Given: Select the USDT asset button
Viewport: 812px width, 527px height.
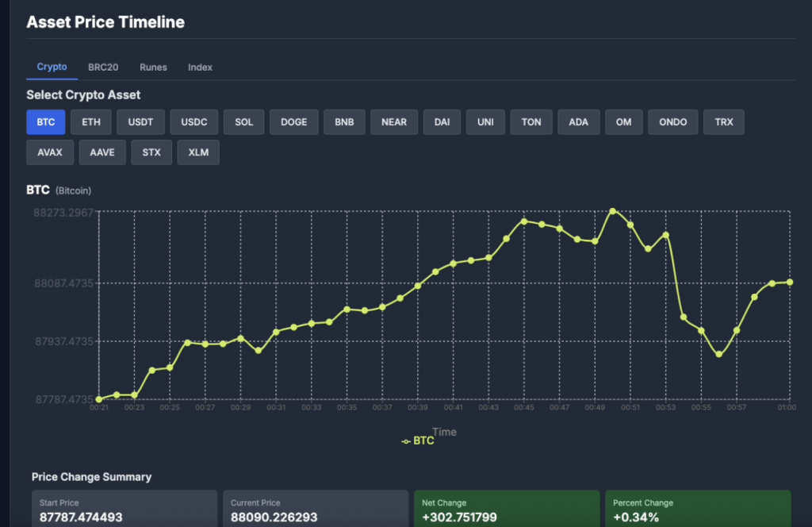Looking at the screenshot, I should [x=140, y=122].
